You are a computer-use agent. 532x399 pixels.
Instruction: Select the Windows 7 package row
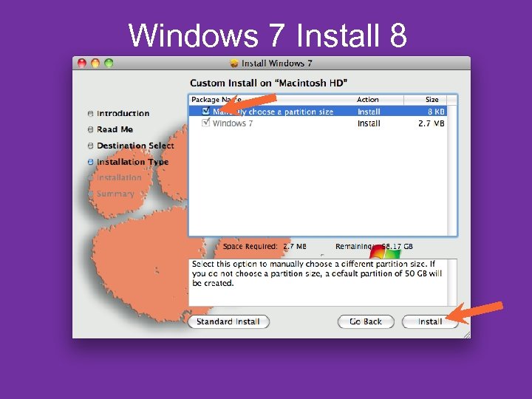[318, 123]
